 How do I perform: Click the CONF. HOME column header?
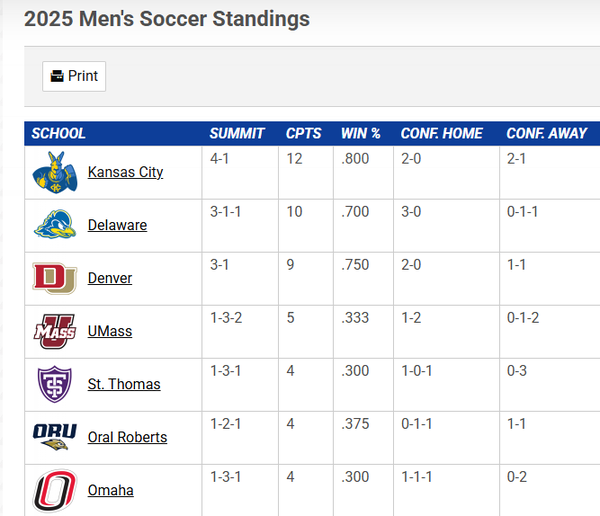click(442, 133)
